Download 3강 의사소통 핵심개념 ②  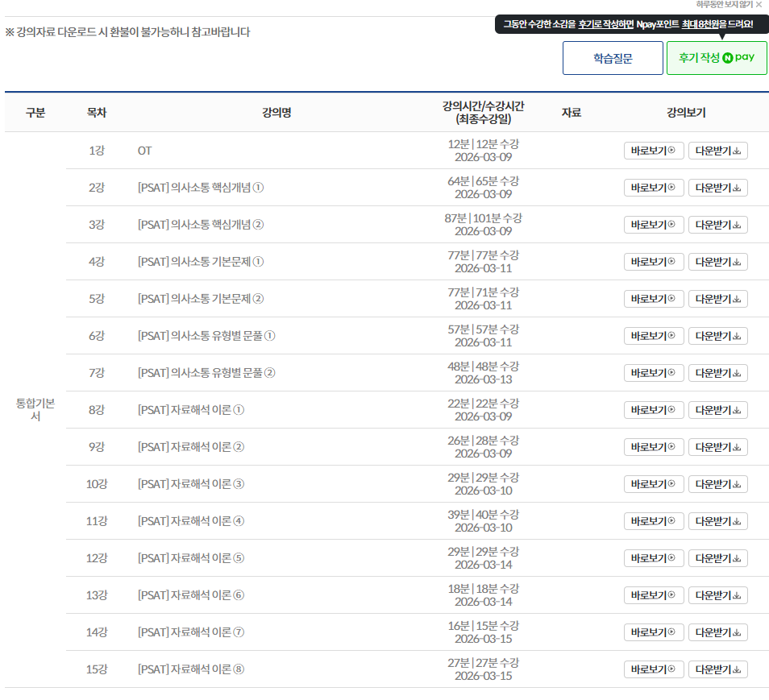(x=717, y=225)
